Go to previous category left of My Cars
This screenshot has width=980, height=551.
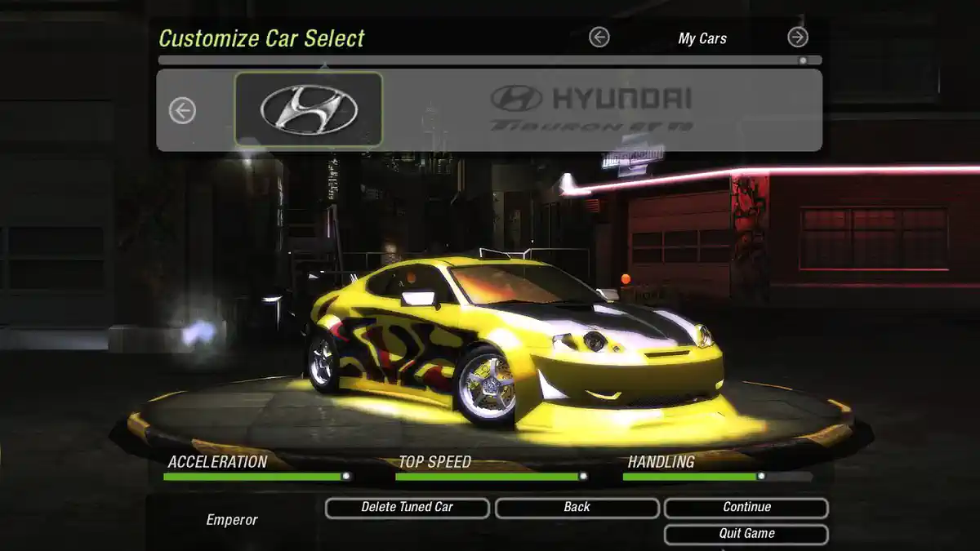(x=599, y=38)
